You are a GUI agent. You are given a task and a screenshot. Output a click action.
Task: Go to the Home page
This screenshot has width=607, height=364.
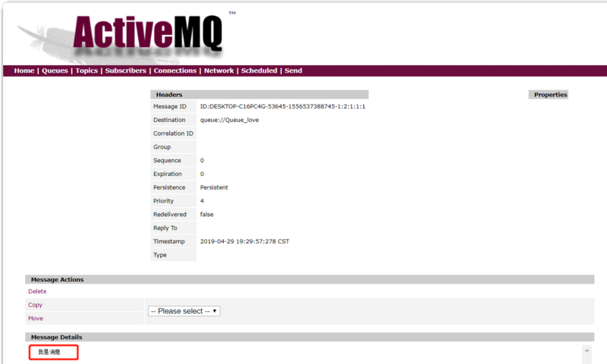tap(24, 71)
